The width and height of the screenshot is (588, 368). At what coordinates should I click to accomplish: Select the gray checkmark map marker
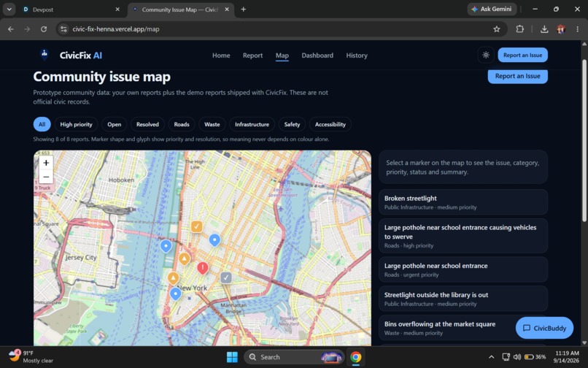(x=225, y=277)
